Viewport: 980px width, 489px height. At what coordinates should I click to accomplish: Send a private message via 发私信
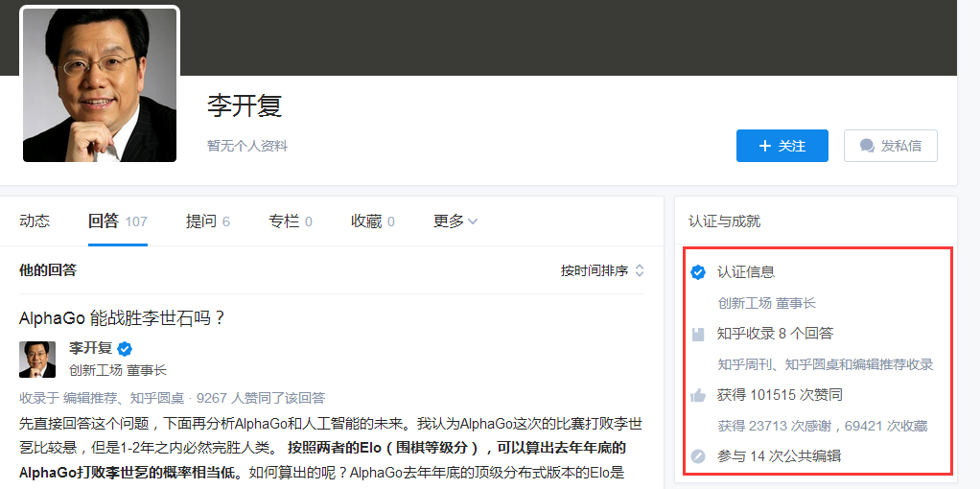[x=891, y=146]
